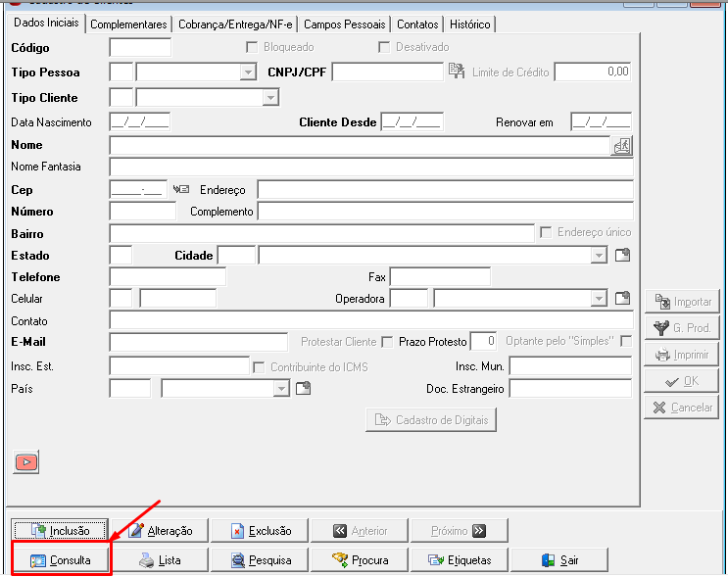
Task: Click the Cliente Desde date field
Action: [x=413, y=121]
